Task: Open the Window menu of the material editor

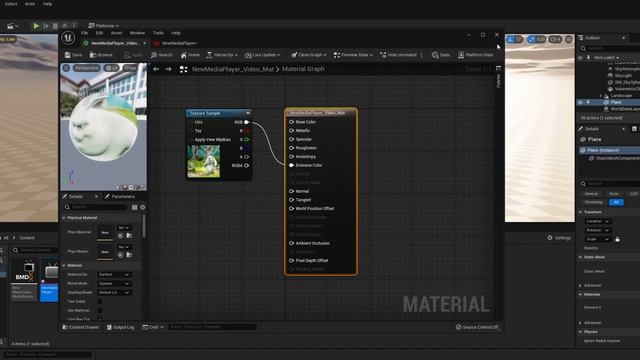Action: (x=137, y=33)
